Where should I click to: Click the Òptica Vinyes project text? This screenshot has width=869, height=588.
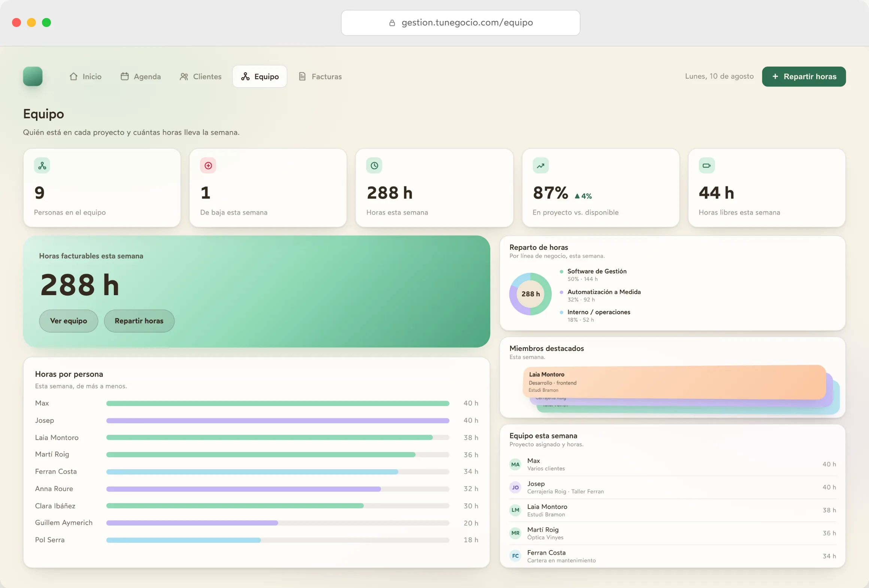coord(545,537)
